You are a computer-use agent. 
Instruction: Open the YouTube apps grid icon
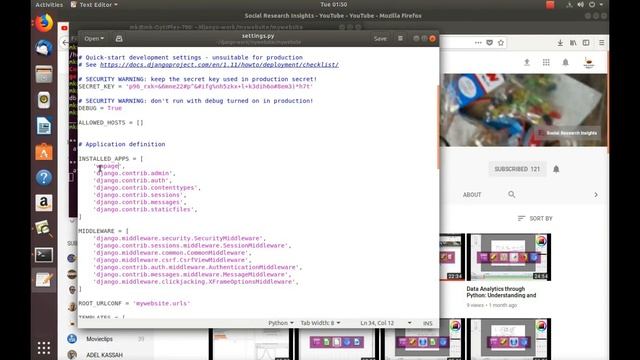(546, 62)
